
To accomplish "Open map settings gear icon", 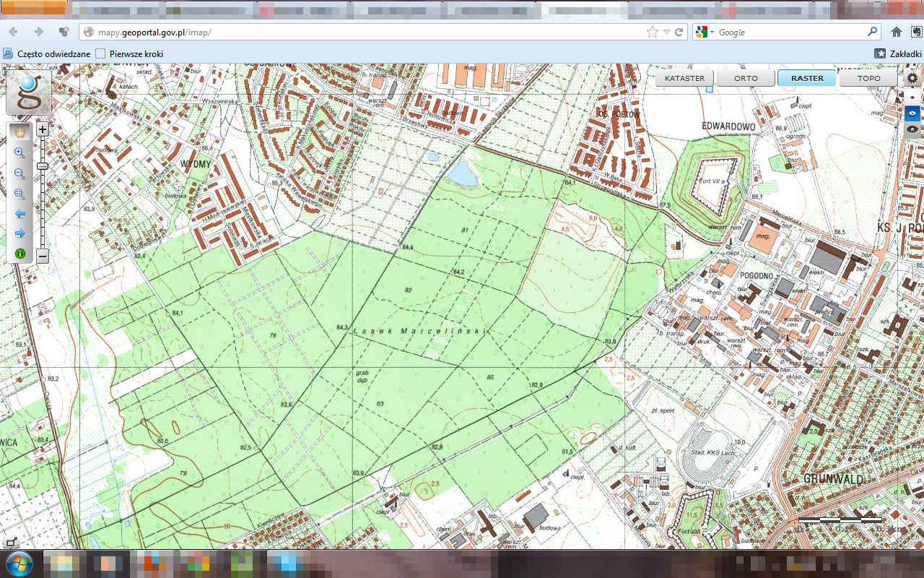I will (x=912, y=78).
